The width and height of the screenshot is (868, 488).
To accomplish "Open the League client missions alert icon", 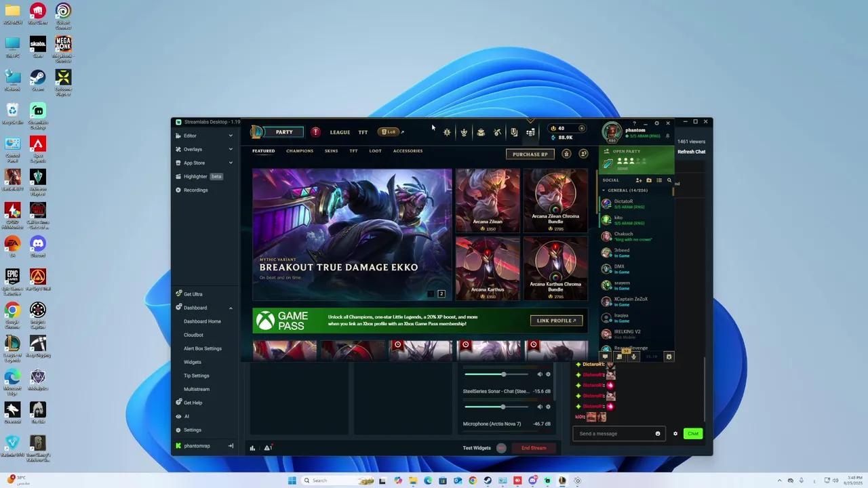I will coord(315,132).
